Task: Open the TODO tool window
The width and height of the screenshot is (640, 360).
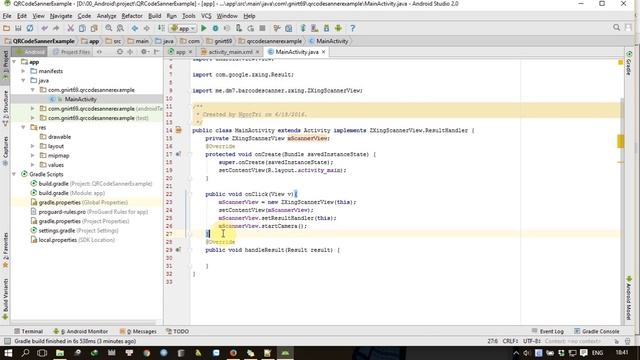Action: pos(177,331)
